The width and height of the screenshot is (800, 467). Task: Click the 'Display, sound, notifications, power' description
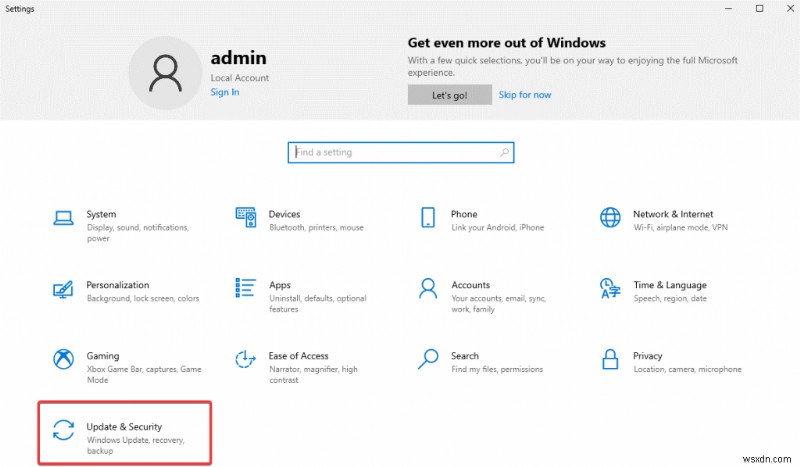coord(138,233)
